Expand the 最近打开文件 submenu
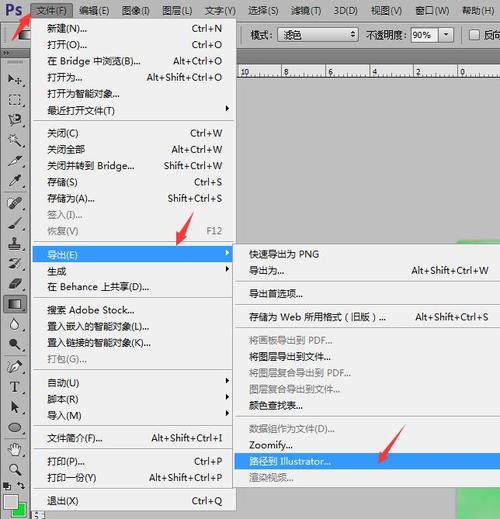 tap(134, 110)
